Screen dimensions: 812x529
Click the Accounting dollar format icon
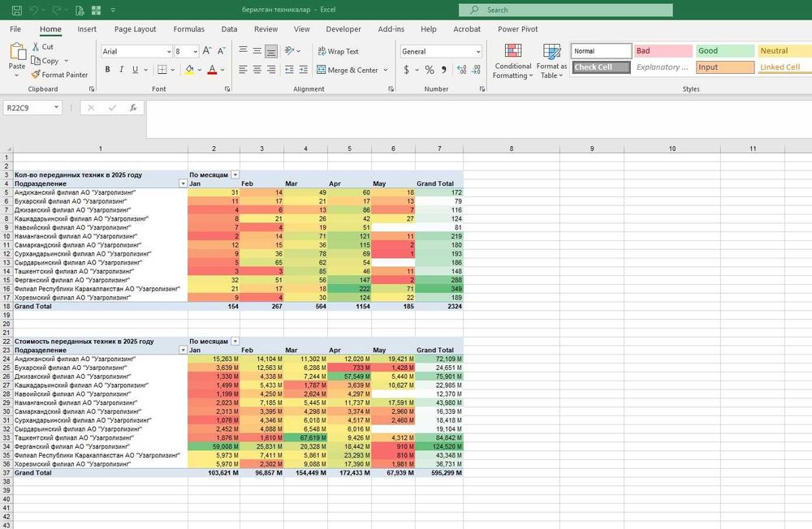(x=407, y=69)
